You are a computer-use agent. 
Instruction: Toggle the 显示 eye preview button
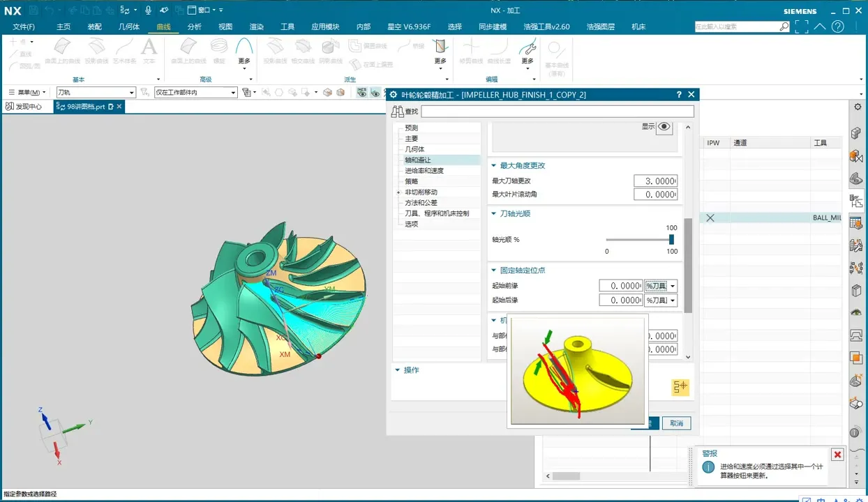point(664,127)
